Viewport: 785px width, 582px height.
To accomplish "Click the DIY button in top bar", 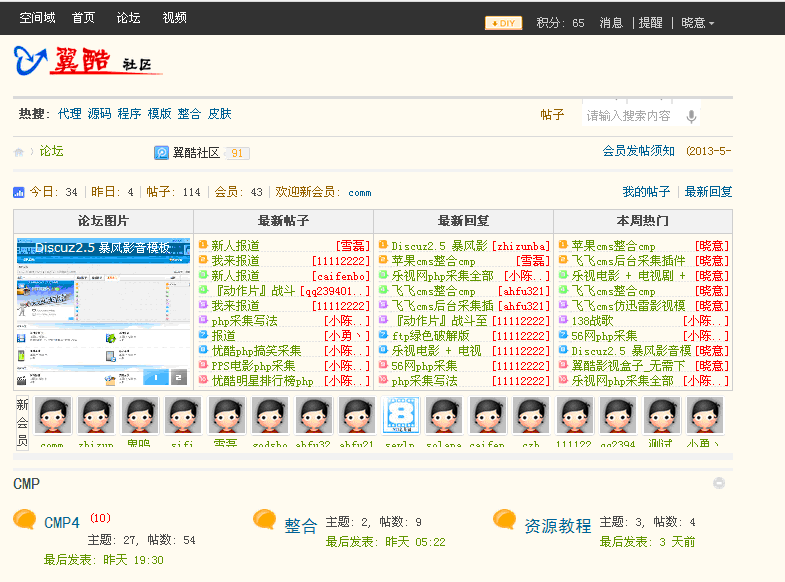I will click(503, 23).
